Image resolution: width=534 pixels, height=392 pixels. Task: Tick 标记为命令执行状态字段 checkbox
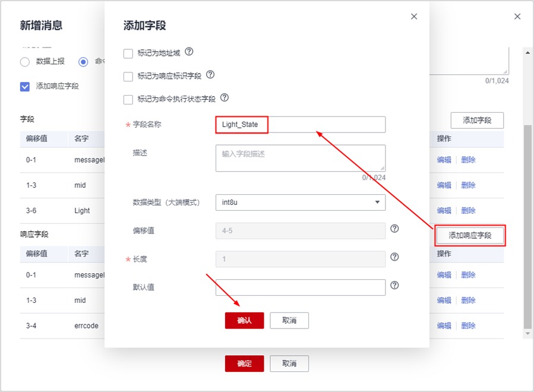128,100
